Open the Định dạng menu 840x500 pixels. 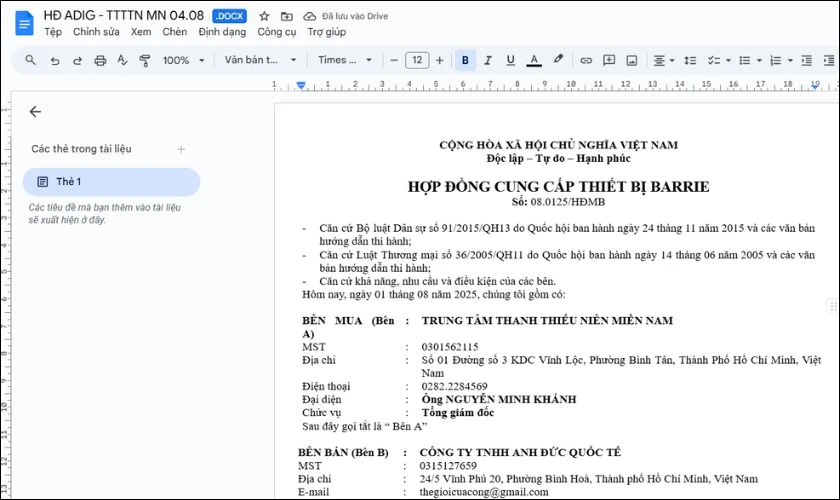click(x=222, y=32)
